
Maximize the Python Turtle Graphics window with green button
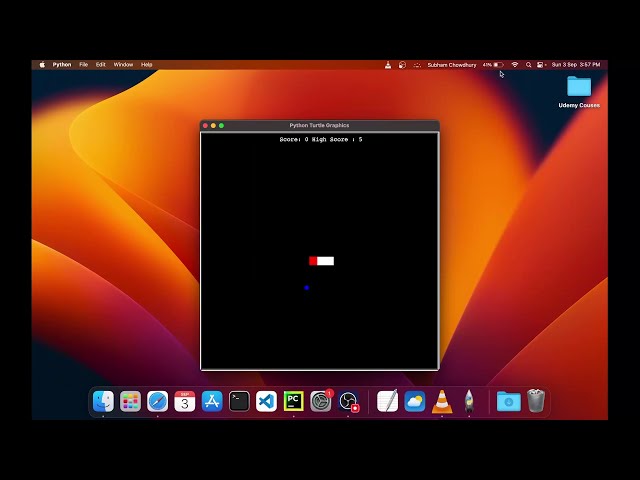(221, 125)
